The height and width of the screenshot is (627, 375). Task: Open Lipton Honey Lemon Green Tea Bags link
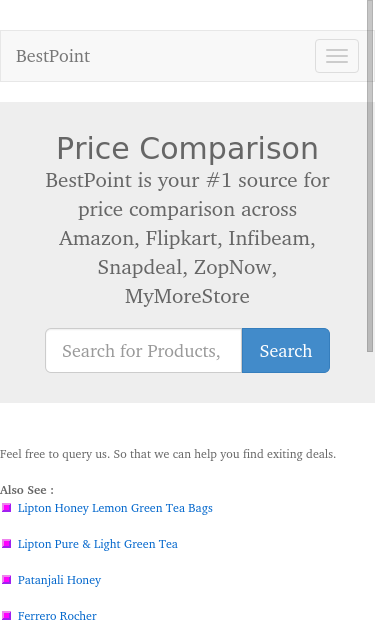(x=115, y=508)
